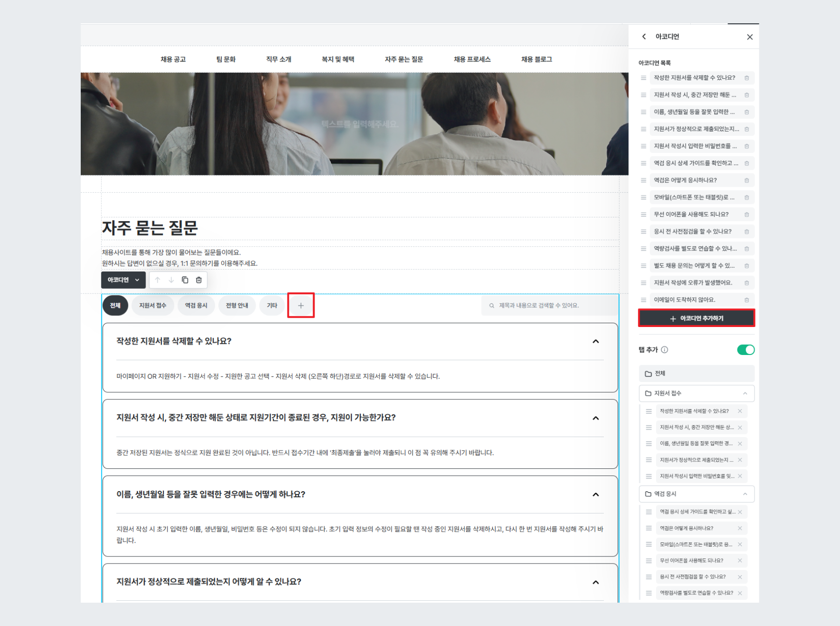Viewport: 840px width, 626px height.
Task: Remove '작성한 지원서를 삭제할 수 있나요?' from 지원서 접수 tab
Action: click(x=740, y=411)
